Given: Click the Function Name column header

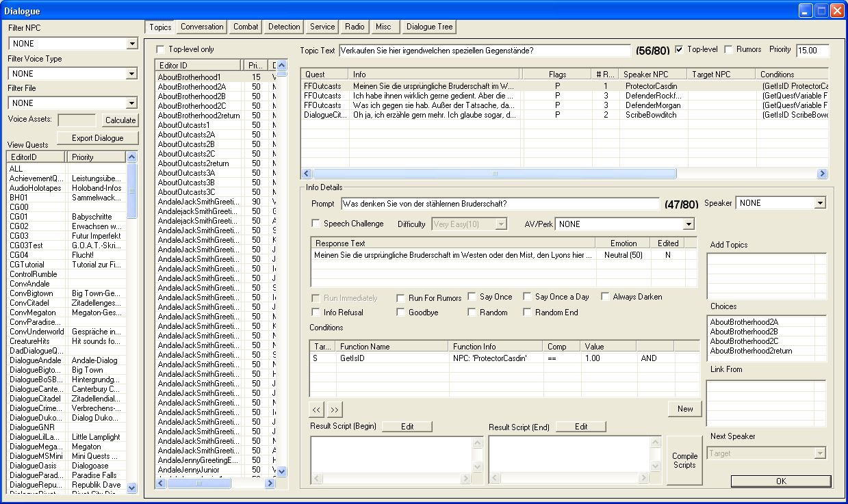Looking at the screenshot, I should (x=392, y=347).
